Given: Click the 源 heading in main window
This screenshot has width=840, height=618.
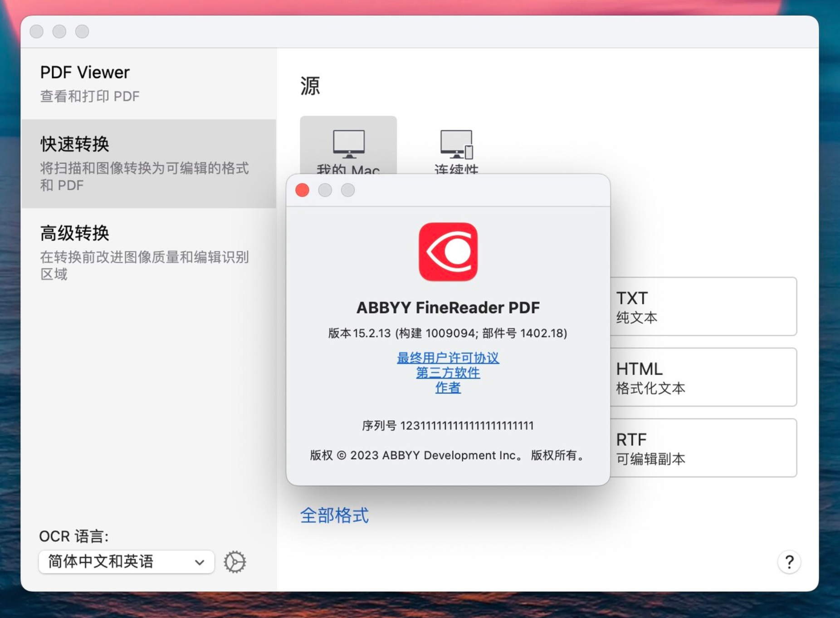Looking at the screenshot, I should (310, 85).
